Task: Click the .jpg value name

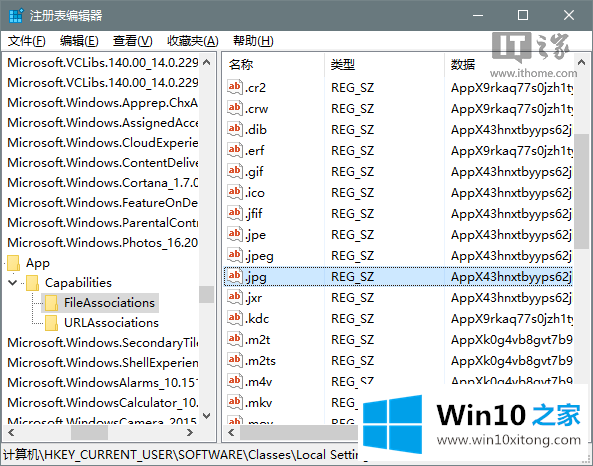Action: coord(256,277)
